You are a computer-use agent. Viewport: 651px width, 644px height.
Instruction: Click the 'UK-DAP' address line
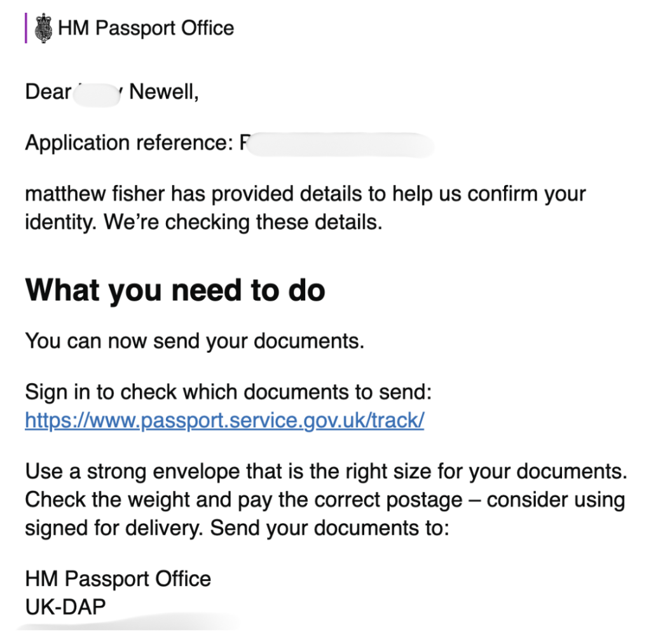pyautogui.click(x=65, y=606)
